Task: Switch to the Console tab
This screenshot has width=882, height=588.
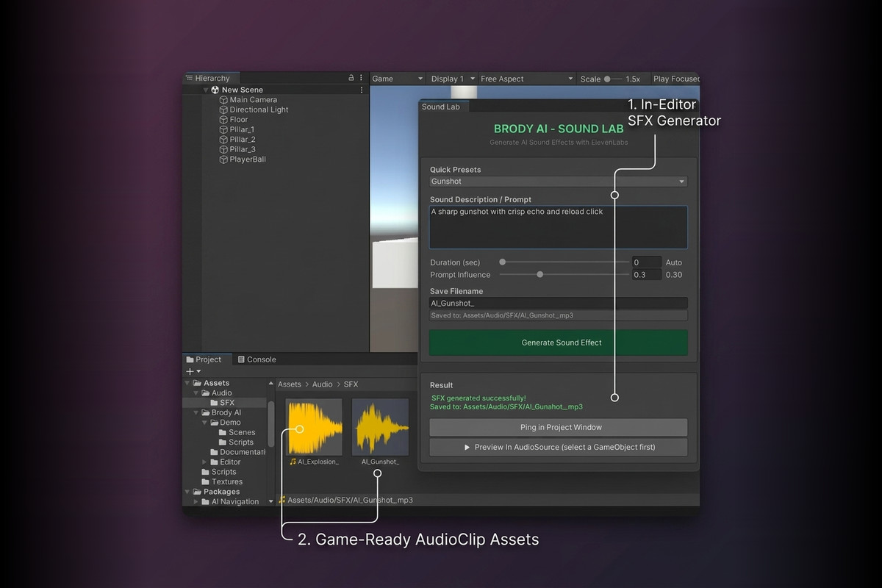Action: click(257, 359)
